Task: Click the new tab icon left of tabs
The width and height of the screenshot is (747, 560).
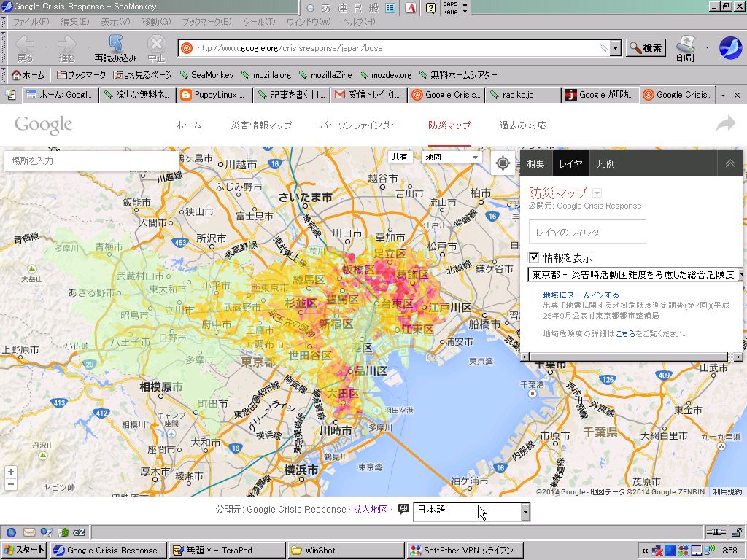Action: coord(10,95)
